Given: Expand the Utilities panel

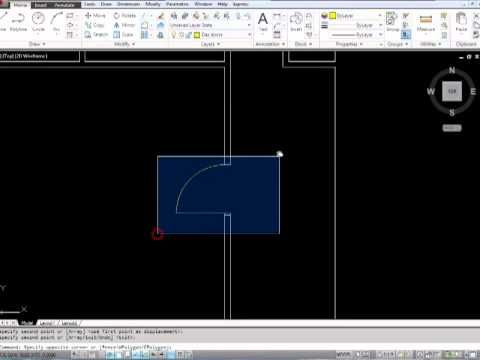Looking at the screenshot, I should (430, 44).
